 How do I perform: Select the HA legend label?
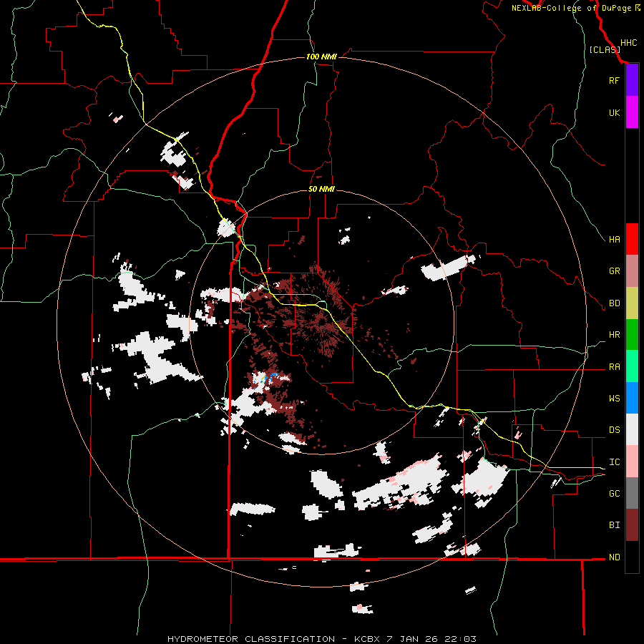pos(614,239)
